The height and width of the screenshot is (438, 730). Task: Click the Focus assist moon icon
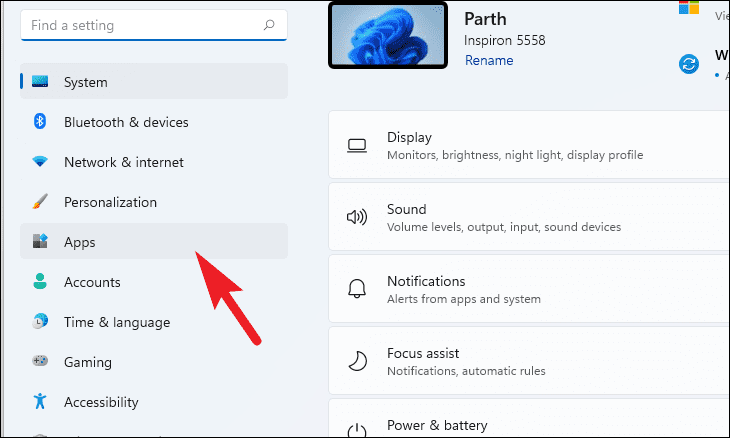pyautogui.click(x=357, y=361)
